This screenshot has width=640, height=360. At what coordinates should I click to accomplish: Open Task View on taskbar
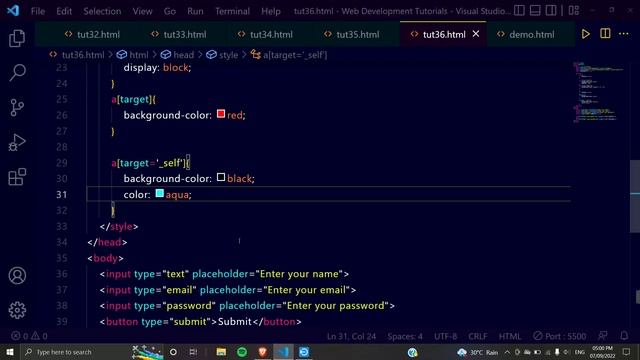[x=193, y=352]
